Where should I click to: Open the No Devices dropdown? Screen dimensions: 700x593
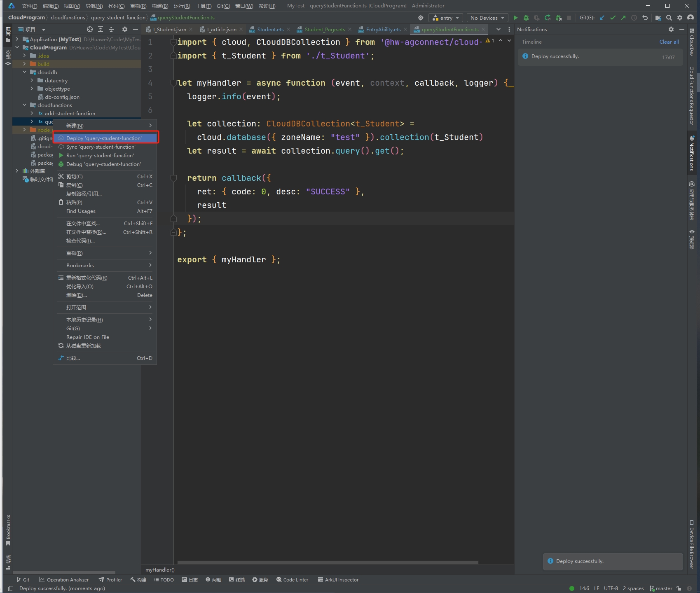[487, 18]
